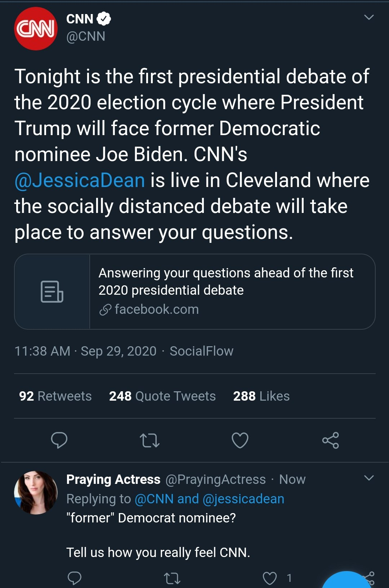
Task: Tap the share icon under CNN's tweet
Action: point(330,440)
